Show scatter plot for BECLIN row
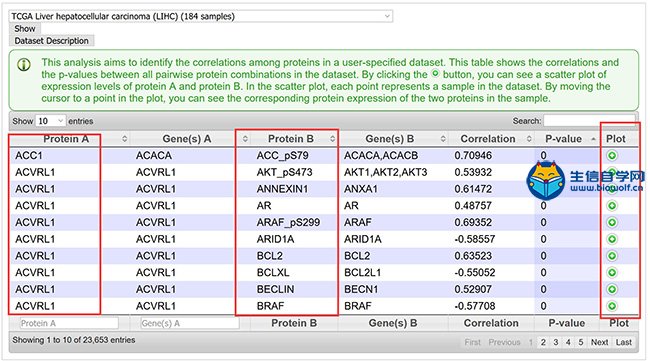This screenshot has width=650, height=361. point(612,289)
